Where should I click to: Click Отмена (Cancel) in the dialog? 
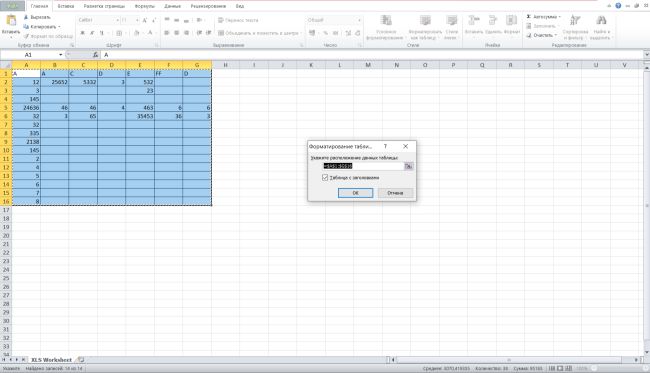395,193
